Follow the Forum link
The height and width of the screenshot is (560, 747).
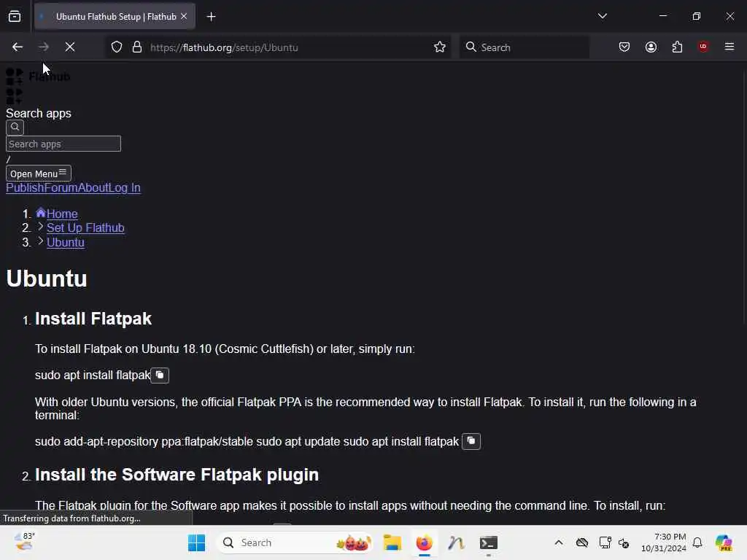pyautogui.click(x=61, y=188)
